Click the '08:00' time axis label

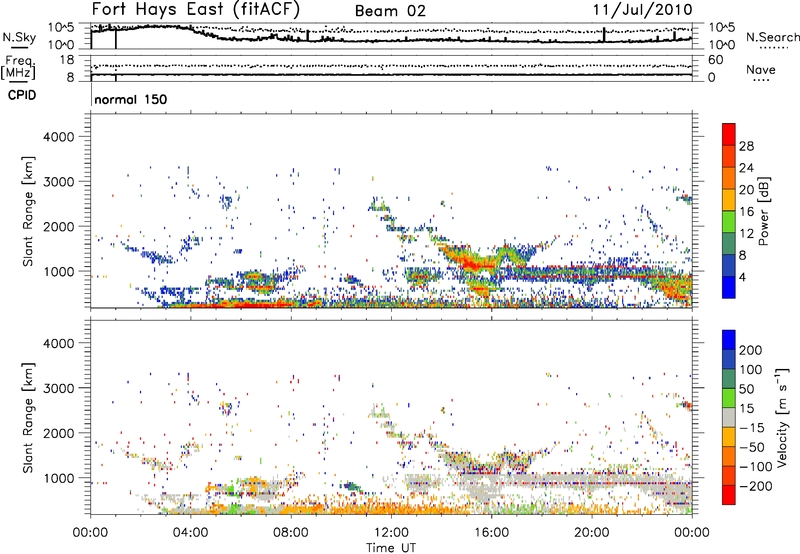click(291, 533)
